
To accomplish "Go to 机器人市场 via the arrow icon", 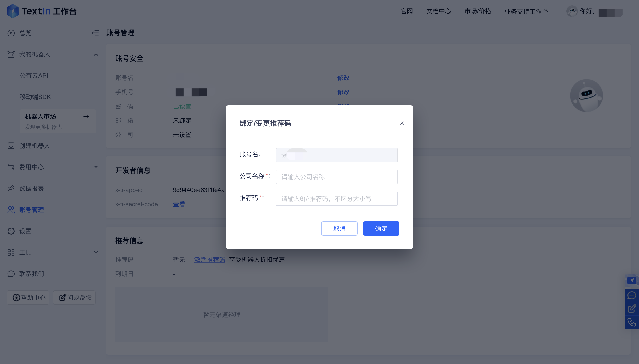I will pos(86,116).
